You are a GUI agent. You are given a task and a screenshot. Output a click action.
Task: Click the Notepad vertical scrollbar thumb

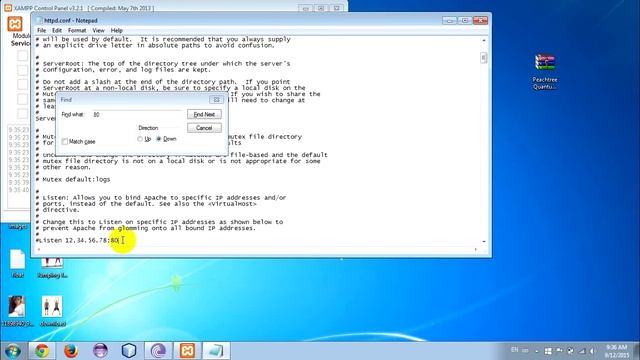click(x=484, y=58)
